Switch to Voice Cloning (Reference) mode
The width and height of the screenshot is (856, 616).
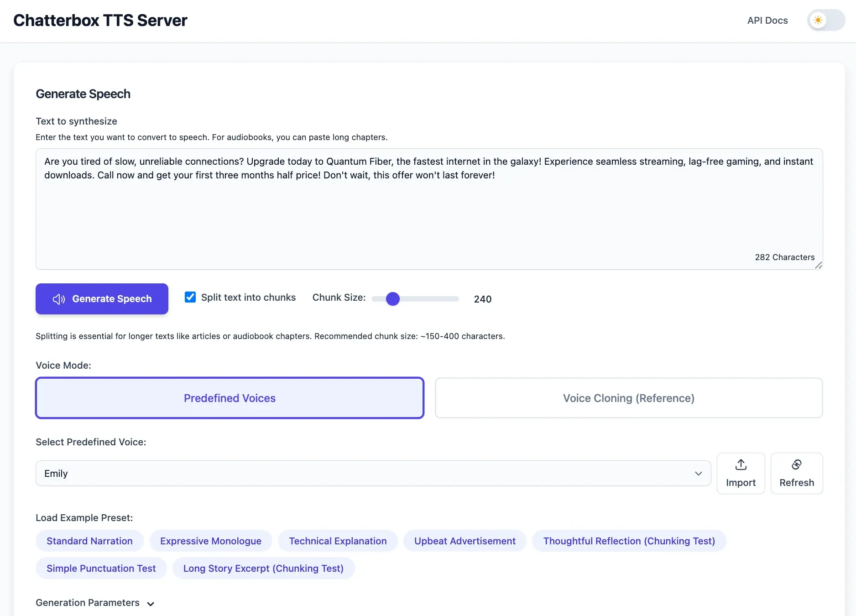tap(628, 398)
